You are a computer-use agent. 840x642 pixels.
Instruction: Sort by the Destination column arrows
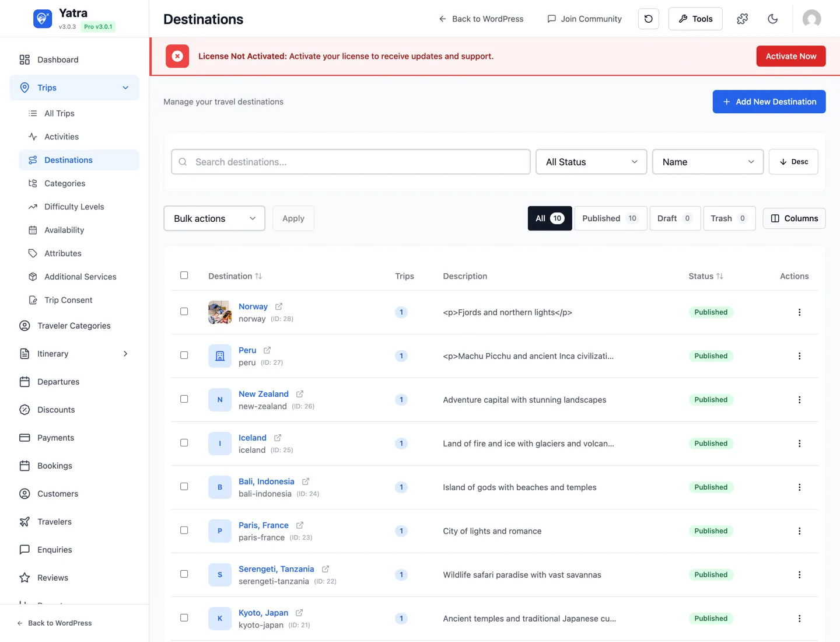tap(258, 276)
